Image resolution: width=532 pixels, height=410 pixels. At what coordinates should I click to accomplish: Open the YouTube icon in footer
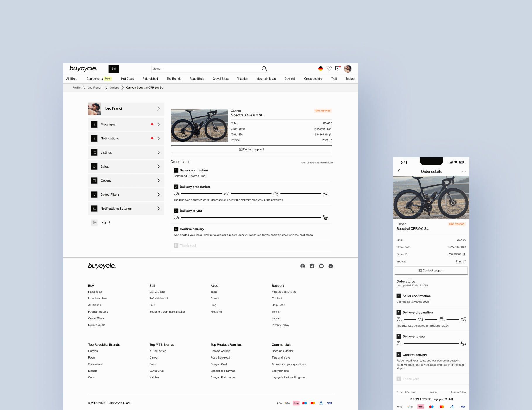tap(321, 266)
